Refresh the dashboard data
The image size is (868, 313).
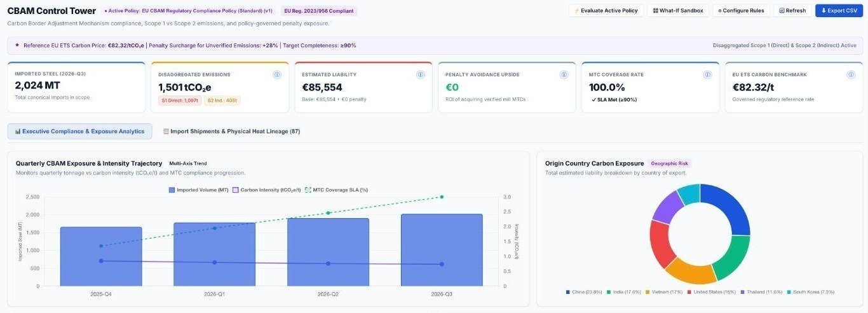pyautogui.click(x=792, y=11)
